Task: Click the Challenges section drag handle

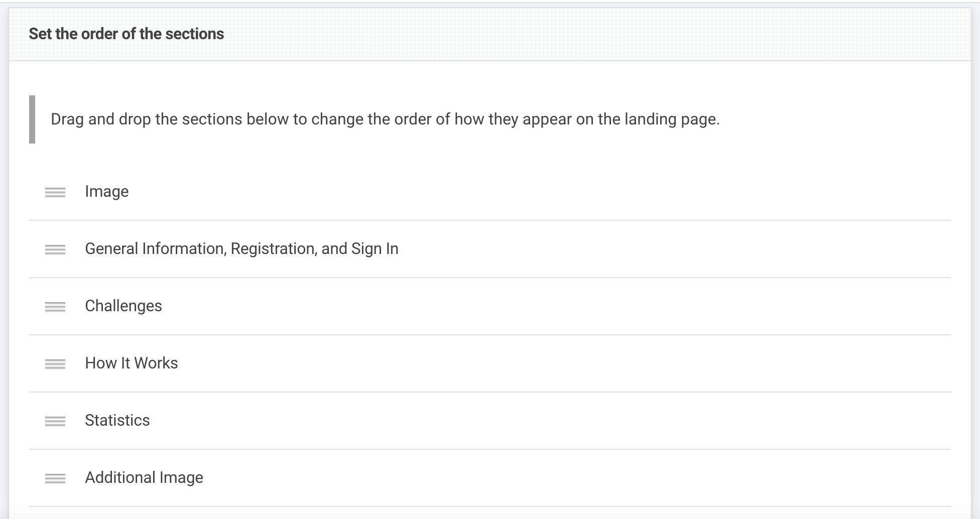Action: coord(55,307)
